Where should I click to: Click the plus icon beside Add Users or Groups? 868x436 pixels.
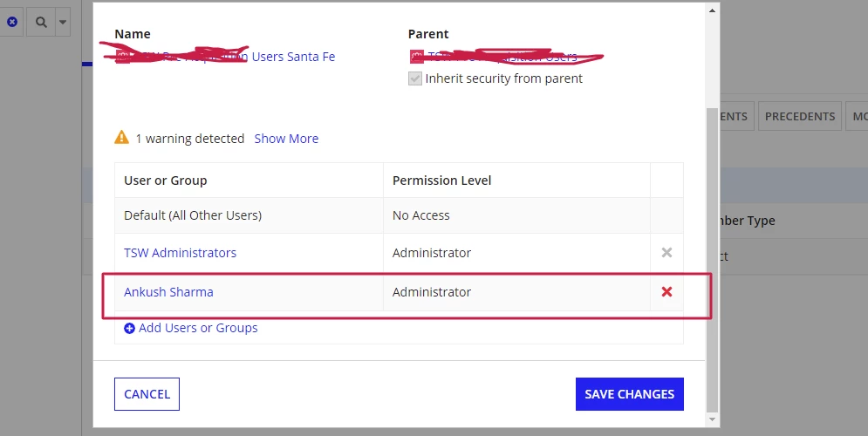pyautogui.click(x=129, y=328)
